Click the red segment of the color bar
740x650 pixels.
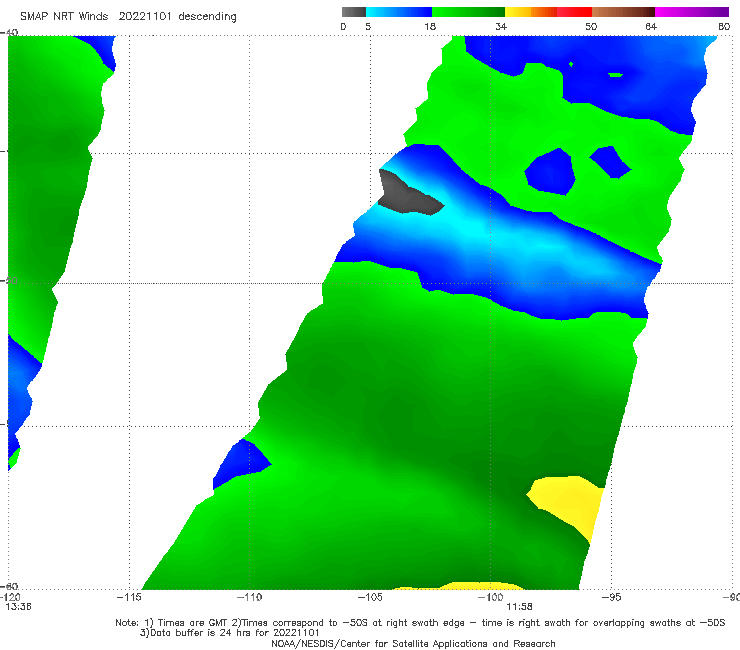pyautogui.click(x=574, y=12)
